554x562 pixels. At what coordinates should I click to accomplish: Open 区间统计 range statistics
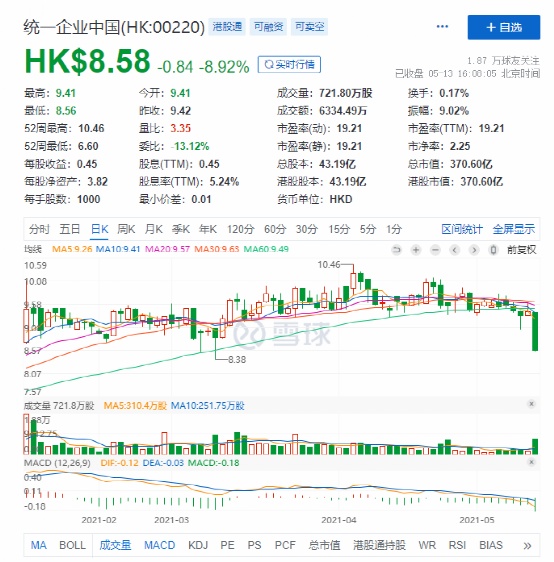click(462, 229)
